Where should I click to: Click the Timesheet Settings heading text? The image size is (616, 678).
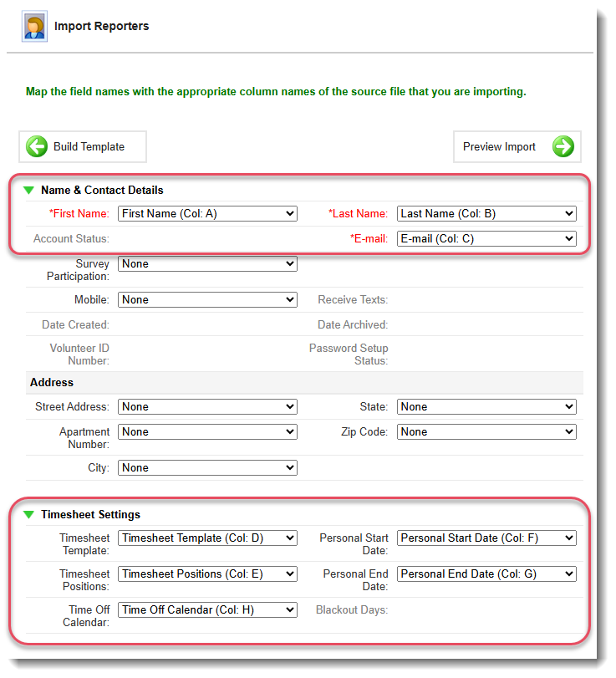[91, 514]
